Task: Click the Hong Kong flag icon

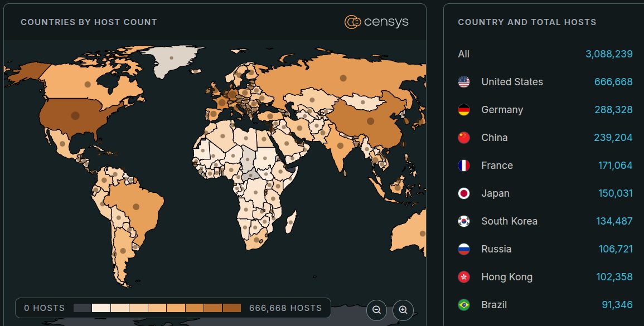Action: [464, 277]
